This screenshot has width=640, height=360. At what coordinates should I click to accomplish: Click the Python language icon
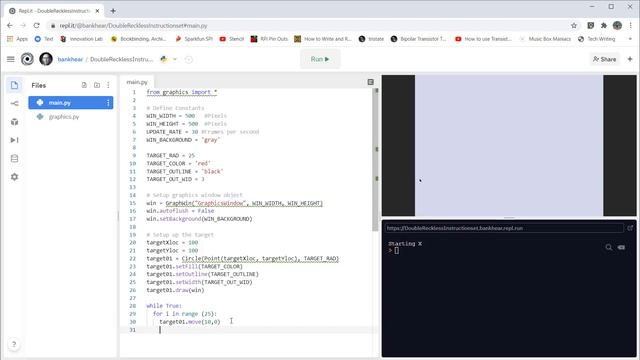[x=164, y=59]
